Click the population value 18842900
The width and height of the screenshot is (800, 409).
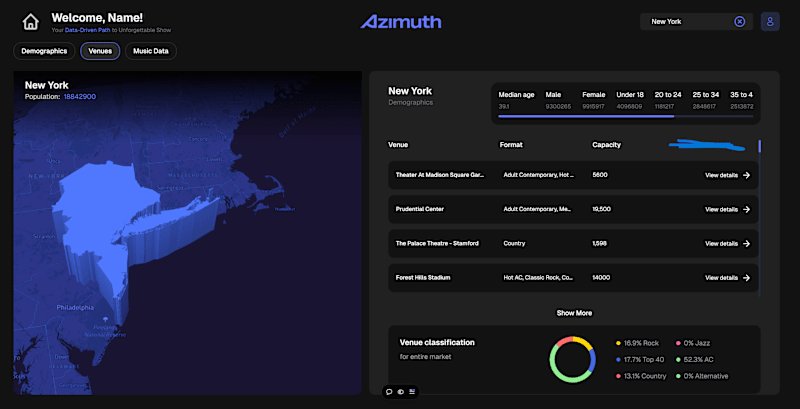tap(80, 96)
